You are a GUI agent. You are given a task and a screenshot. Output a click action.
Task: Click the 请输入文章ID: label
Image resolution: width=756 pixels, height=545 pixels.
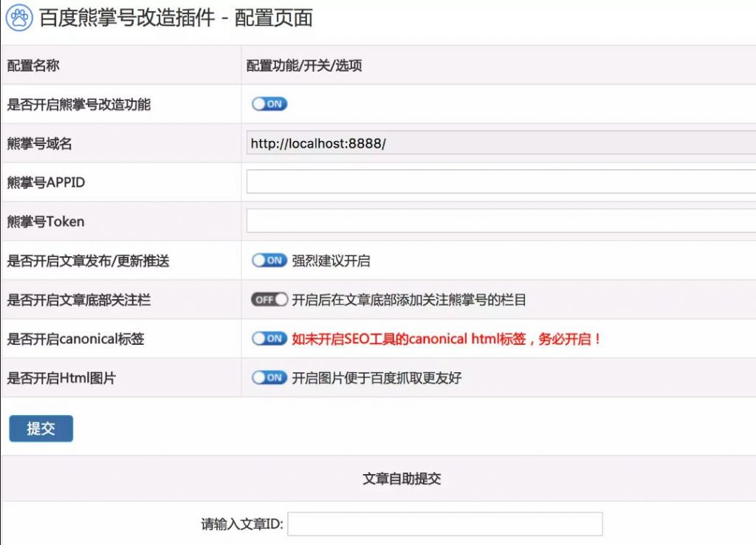pos(242,524)
